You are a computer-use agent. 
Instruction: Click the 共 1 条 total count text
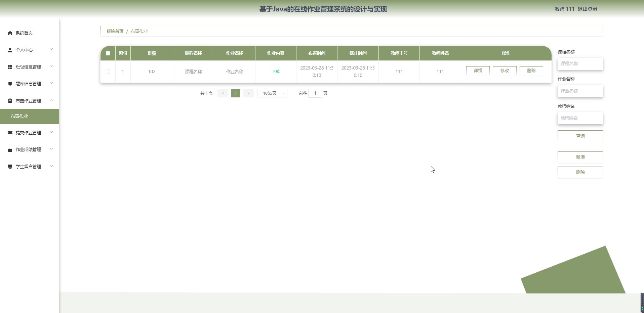click(207, 93)
